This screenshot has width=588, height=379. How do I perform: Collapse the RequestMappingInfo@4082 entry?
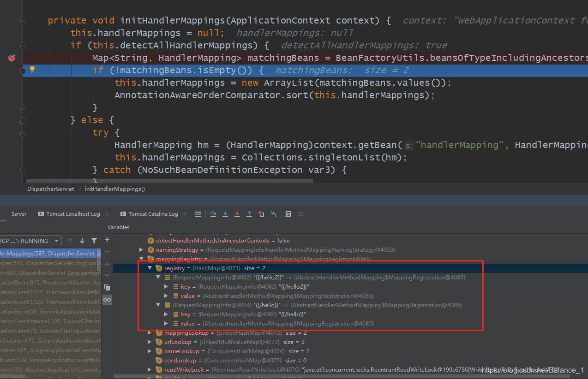158,278
